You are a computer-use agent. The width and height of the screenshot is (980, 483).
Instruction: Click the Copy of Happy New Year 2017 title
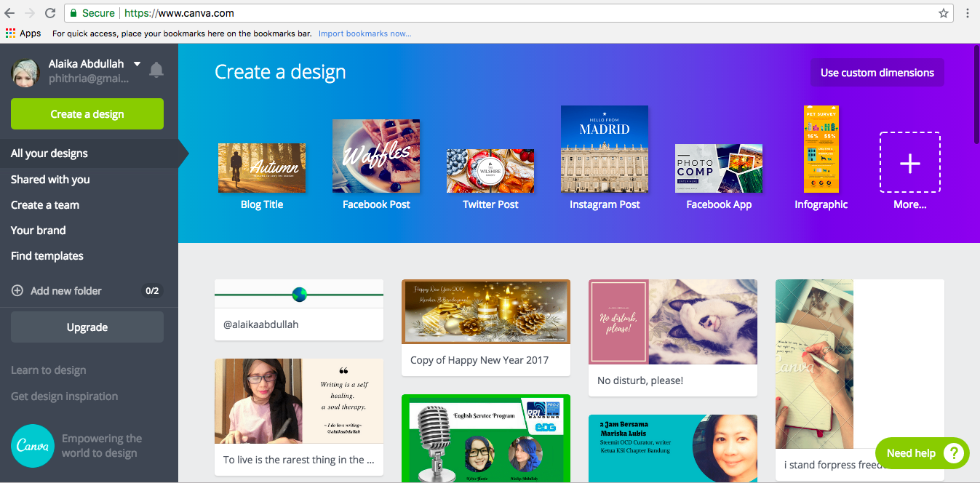coord(479,360)
